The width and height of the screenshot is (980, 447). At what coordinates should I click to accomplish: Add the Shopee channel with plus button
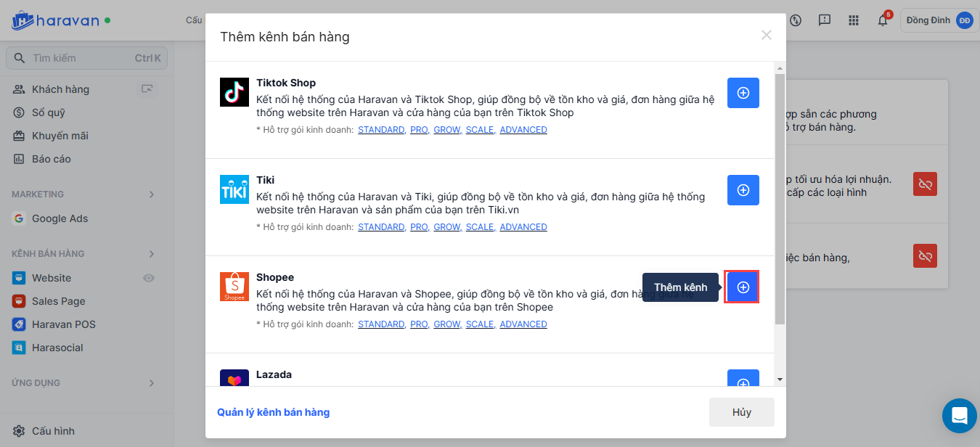[x=743, y=287]
